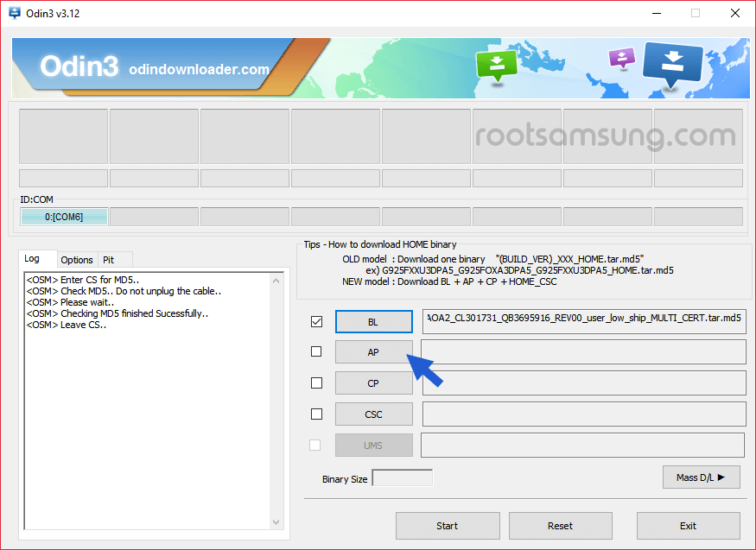This screenshot has width=756, height=550.
Task: Click the empty CSC file path field
Action: 584,414
